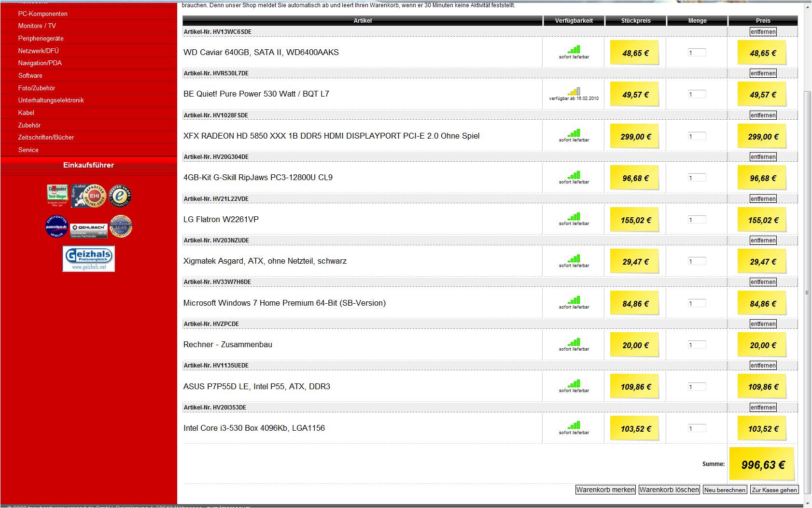Click the Oehlbach dealer logo
Image resolution: width=812 pixels, height=508 pixels.
click(89, 230)
